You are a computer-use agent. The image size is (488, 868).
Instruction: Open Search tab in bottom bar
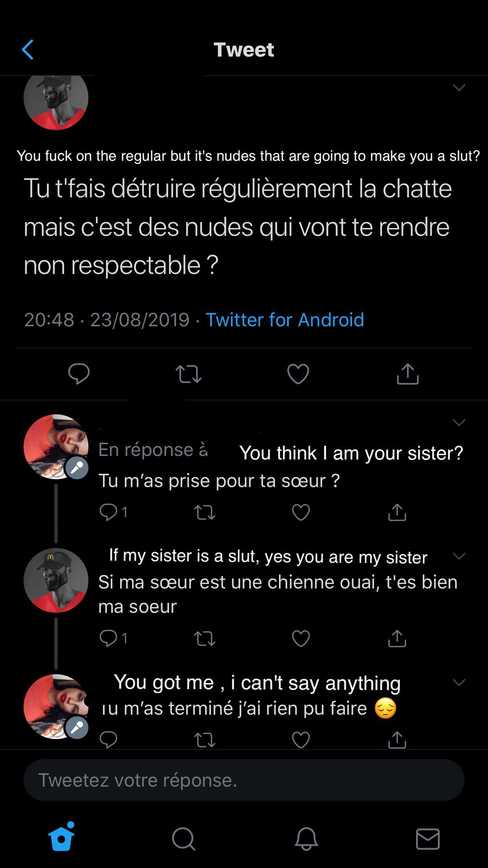(183, 838)
